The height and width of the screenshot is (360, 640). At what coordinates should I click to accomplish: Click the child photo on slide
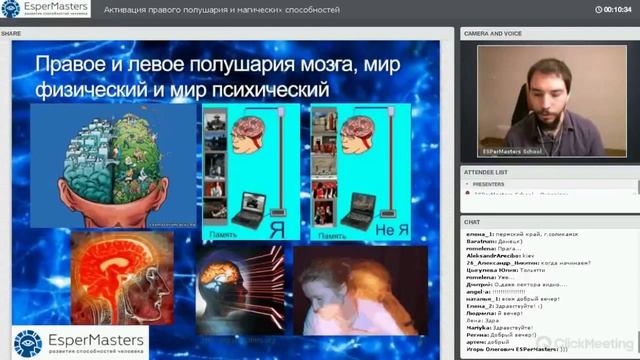coord(361,291)
